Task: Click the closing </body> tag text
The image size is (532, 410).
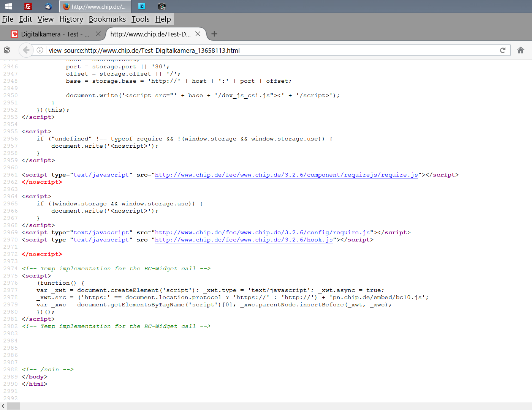Action: (x=35, y=377)
